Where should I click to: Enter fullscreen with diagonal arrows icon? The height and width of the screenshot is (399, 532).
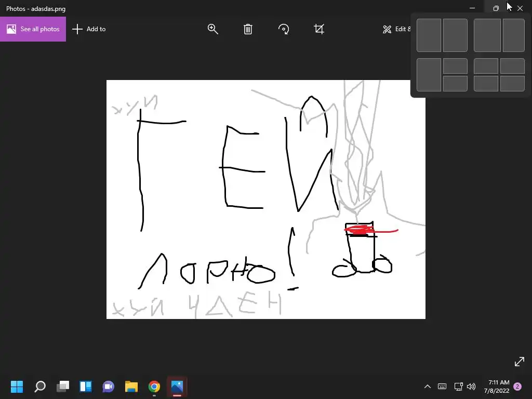tap(519, 362)
